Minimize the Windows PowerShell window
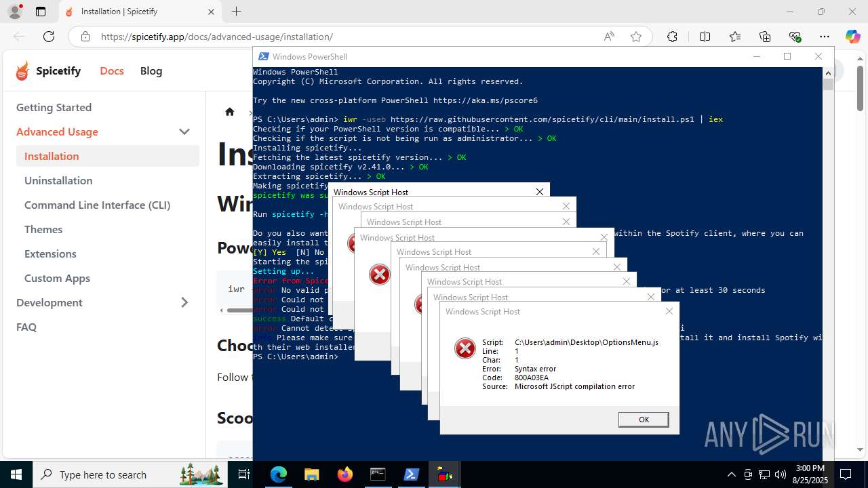The image size is (868, 488). click(x=756, y=56)
